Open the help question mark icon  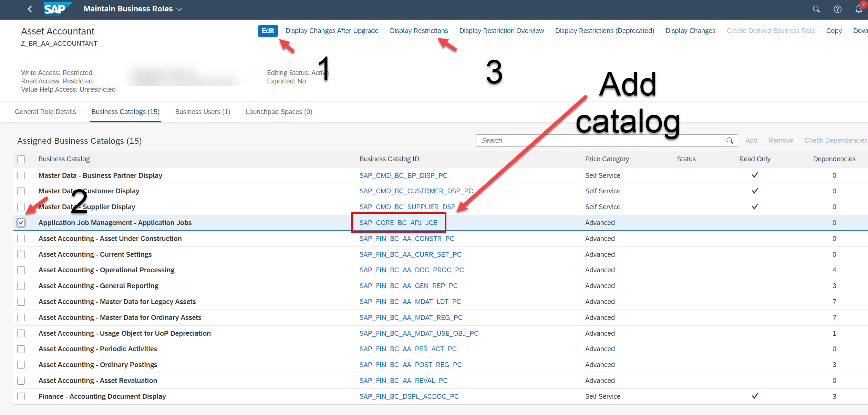point(837,9)
